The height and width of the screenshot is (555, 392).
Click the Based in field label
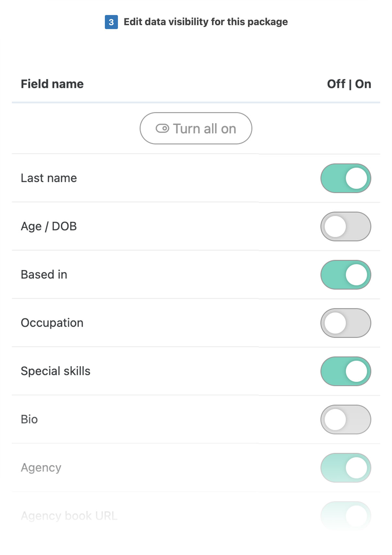[44, 274]
